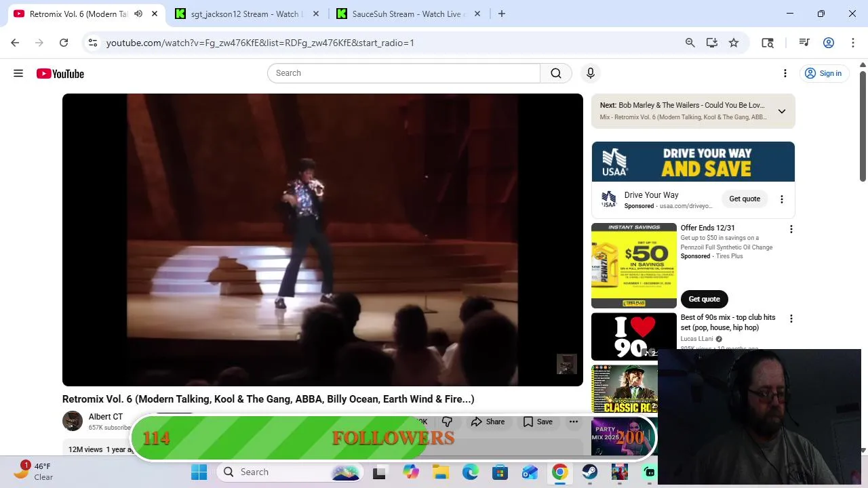The image size is (868, 488).
Task: Open the Lucas LLani channel link
Action: click(x=696, y=339)
